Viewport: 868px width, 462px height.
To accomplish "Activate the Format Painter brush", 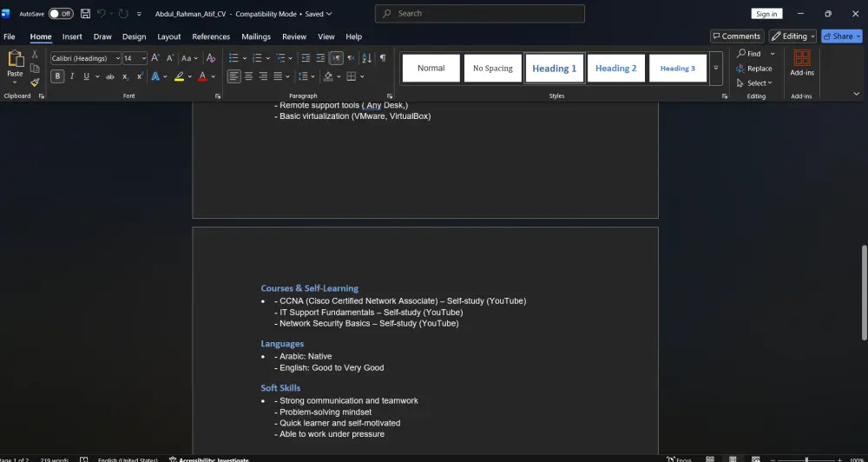I will coord(35,82).
